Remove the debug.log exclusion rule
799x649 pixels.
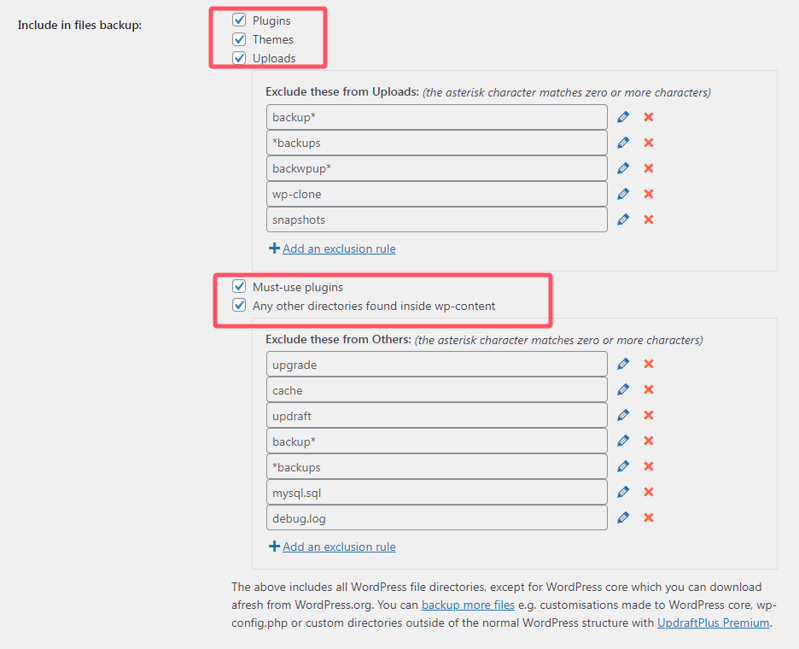click(648, 518)
